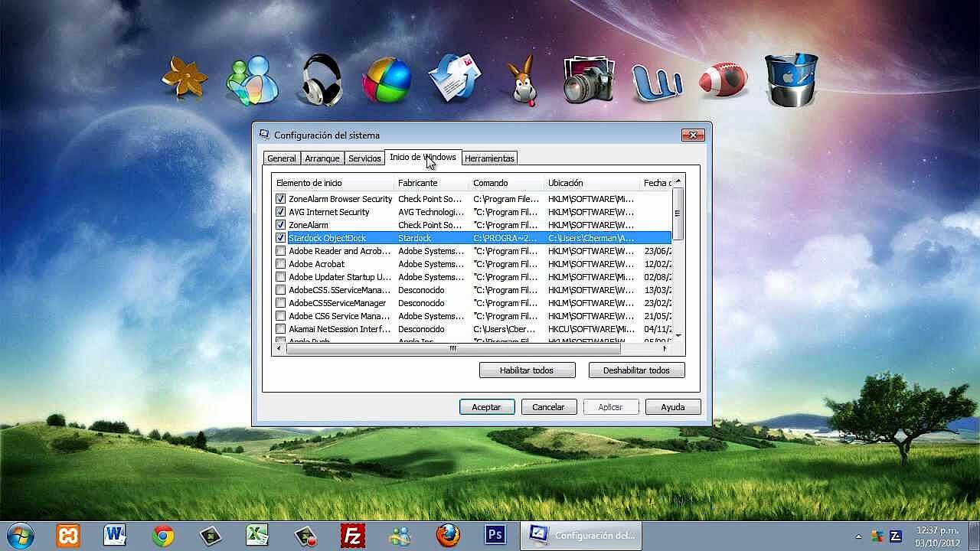Open the email client icon in the dock
980x551 pixels.
click(456, 77)
